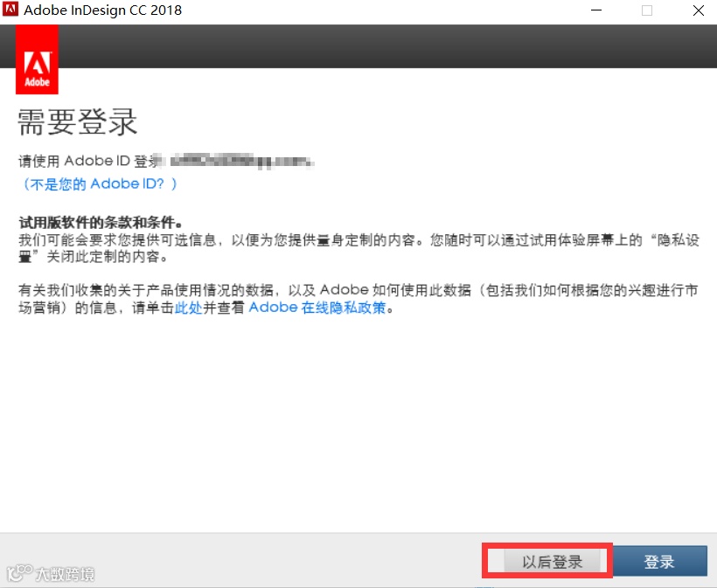Click the blue 登录 sign-in button

659,562
